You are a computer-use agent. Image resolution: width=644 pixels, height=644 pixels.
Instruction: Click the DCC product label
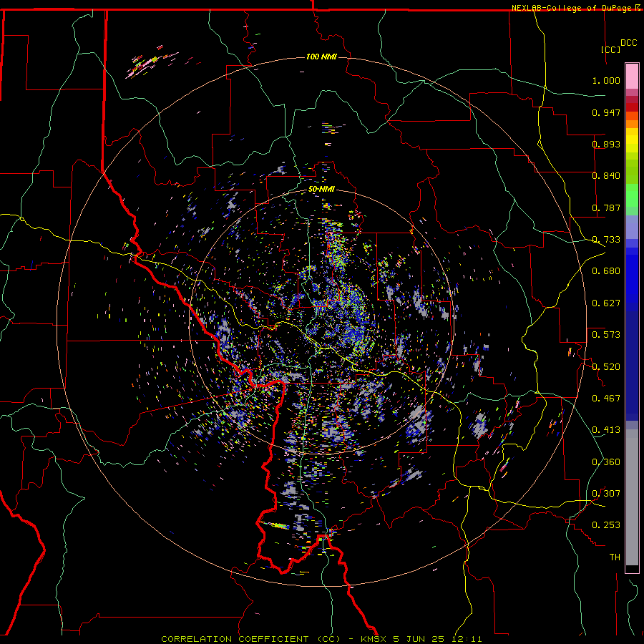(628, 43)
